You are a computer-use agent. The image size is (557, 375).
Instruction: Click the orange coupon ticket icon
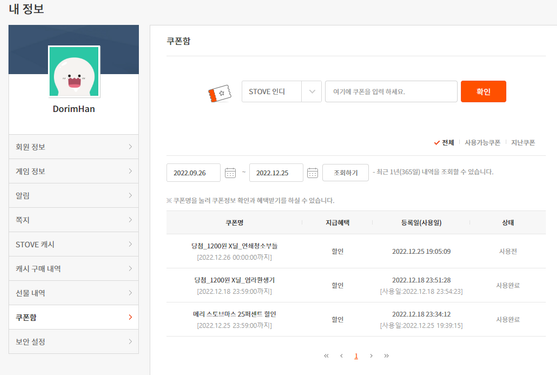(220, 93)
